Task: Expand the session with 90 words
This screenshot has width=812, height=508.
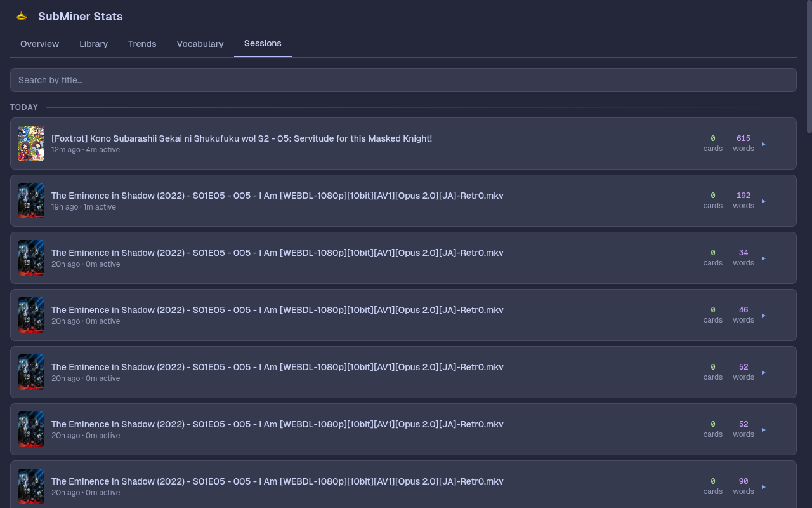Action: [x=763, y=487]
